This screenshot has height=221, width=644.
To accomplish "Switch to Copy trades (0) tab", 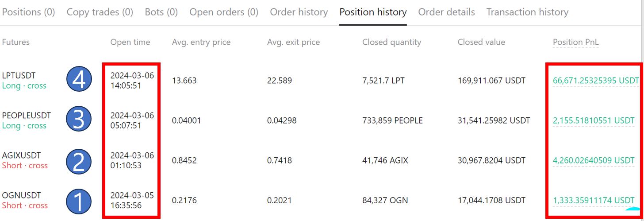I will click(100, 12).
